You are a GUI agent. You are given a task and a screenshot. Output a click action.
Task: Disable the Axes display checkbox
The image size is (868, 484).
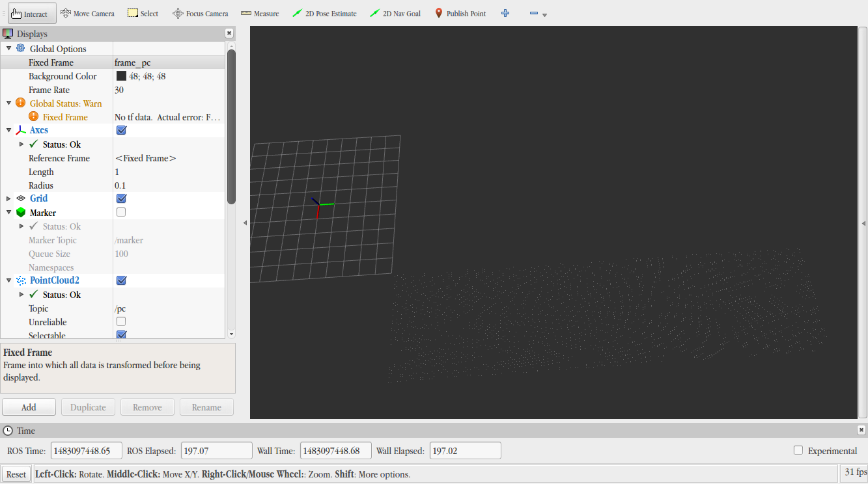click(121, 130)
